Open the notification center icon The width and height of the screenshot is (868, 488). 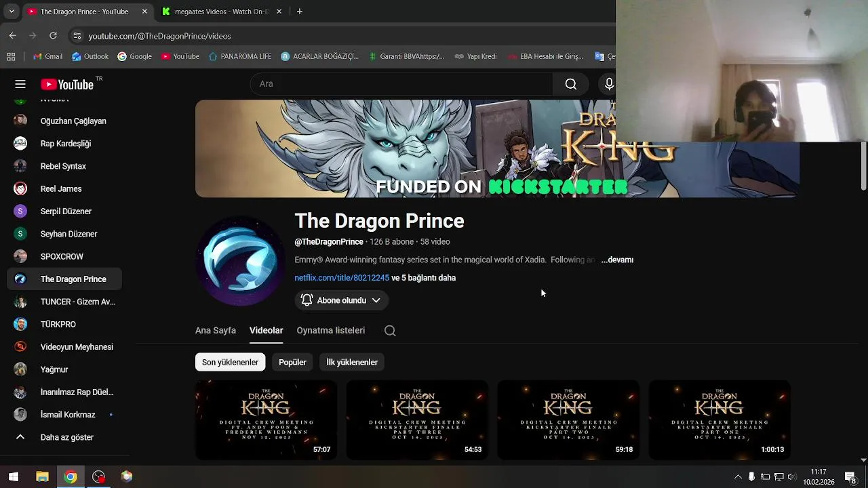(x=850, y=476)
